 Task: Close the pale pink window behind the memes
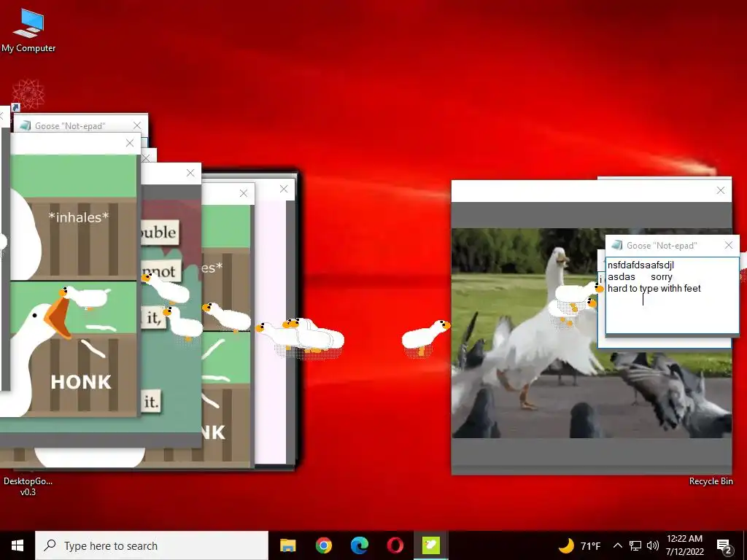point(284,189)
